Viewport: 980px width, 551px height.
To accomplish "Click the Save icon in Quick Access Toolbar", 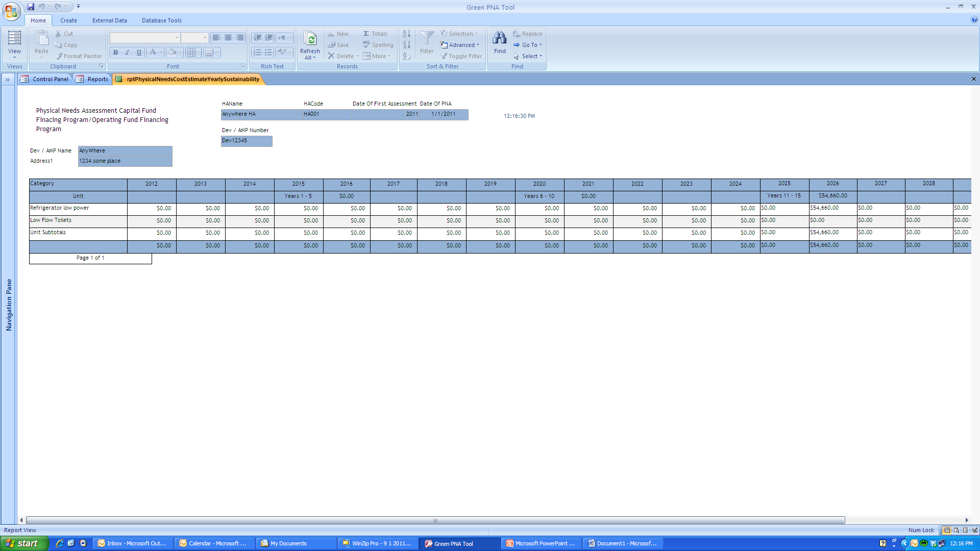I will pyautogui.click(x=31, y=7).
